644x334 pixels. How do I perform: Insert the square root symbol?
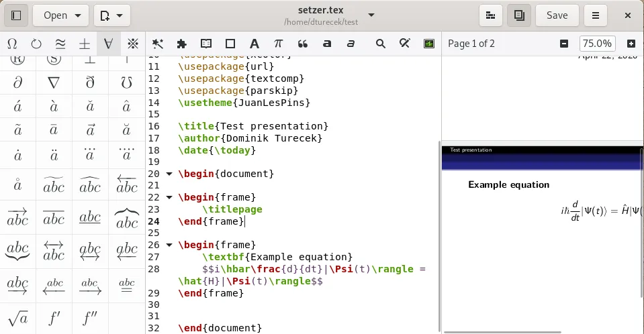click(17, 318)
